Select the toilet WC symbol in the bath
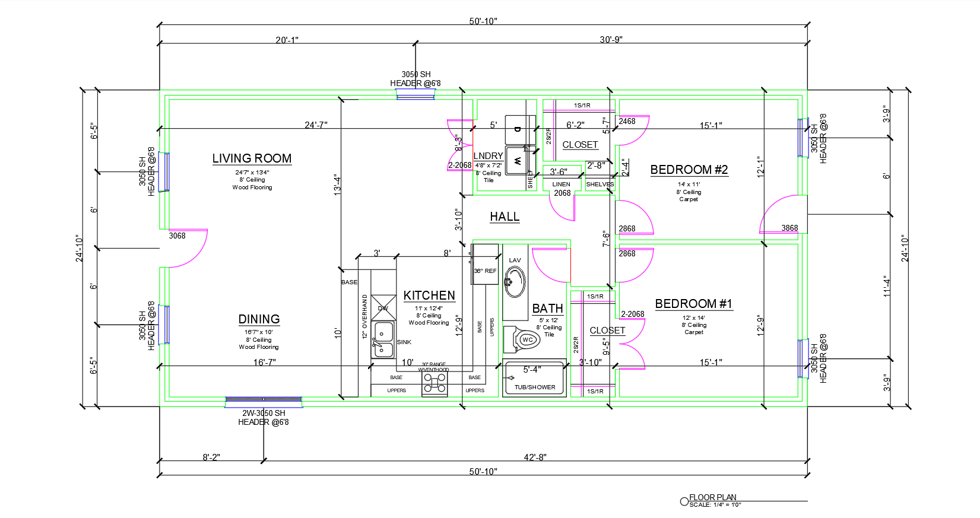 click(522, 340)
